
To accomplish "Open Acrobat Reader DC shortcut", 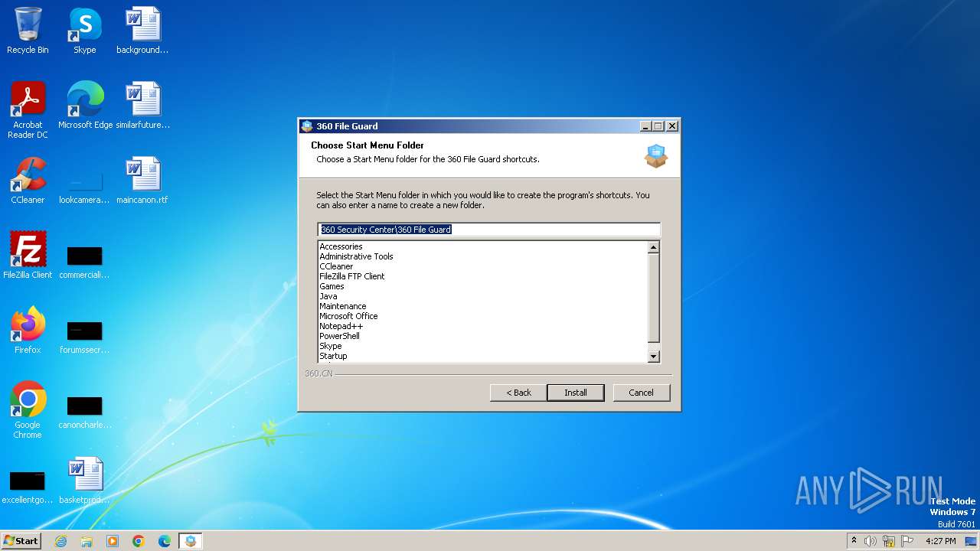I will (x=28, y=109).
